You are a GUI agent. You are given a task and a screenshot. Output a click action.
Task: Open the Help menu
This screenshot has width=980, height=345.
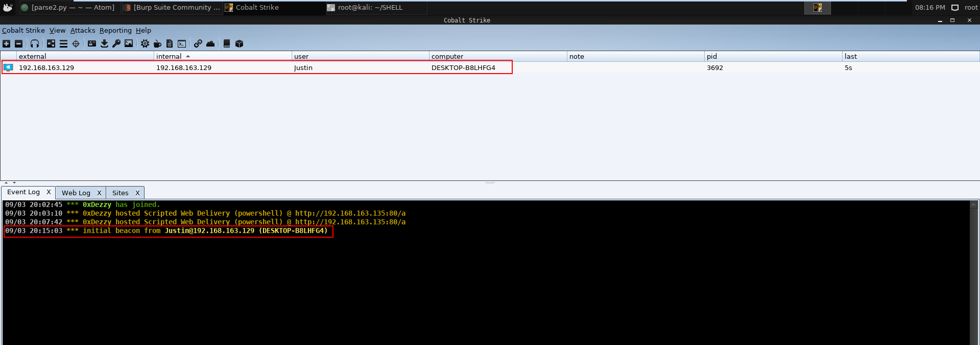(144, 30)
